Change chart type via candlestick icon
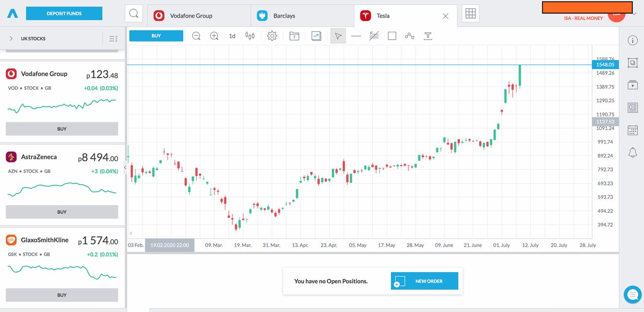The image size is (644, 312). (250, 36)
